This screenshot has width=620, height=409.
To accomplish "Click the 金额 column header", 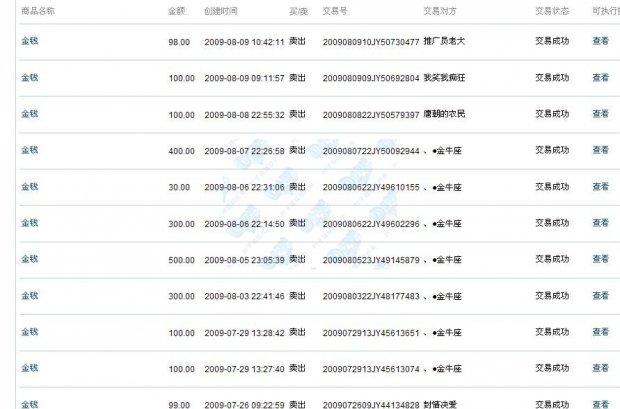I will click(176, 12).
